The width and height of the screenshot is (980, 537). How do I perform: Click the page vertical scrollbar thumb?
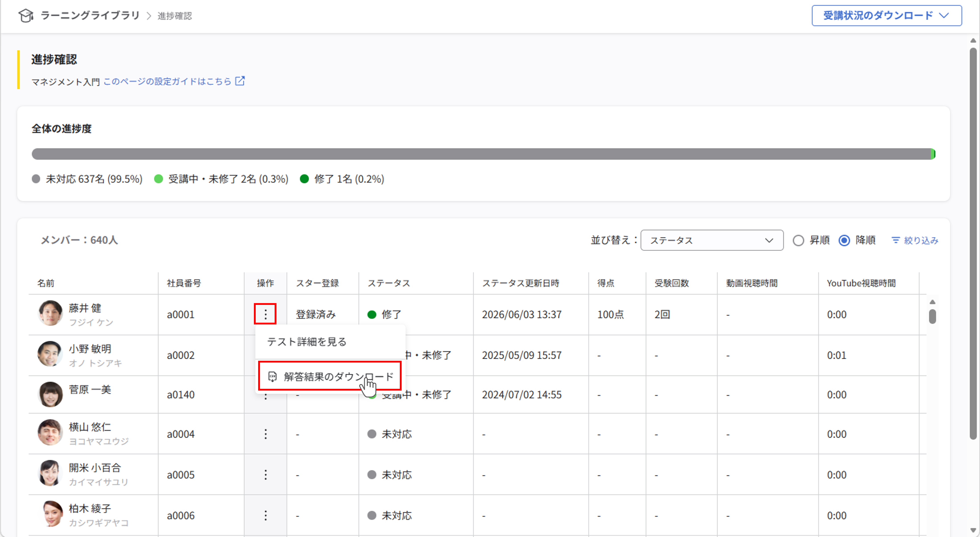click(x=973, y=243)
